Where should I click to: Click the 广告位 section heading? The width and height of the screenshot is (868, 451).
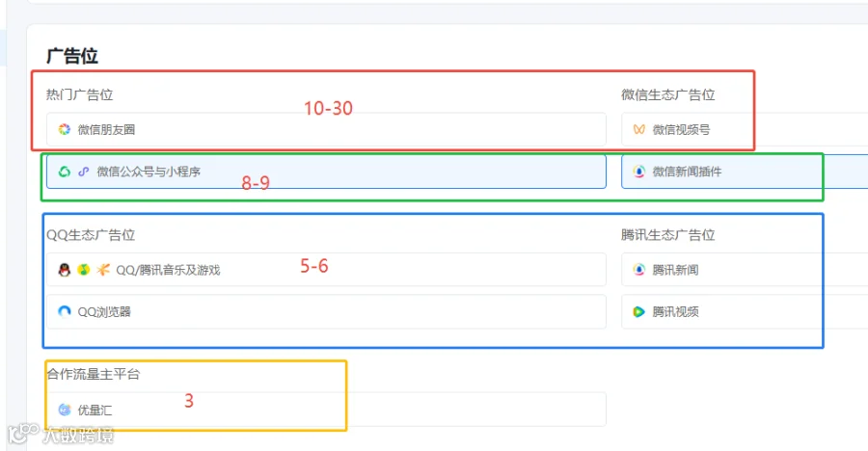click(72, 56)
